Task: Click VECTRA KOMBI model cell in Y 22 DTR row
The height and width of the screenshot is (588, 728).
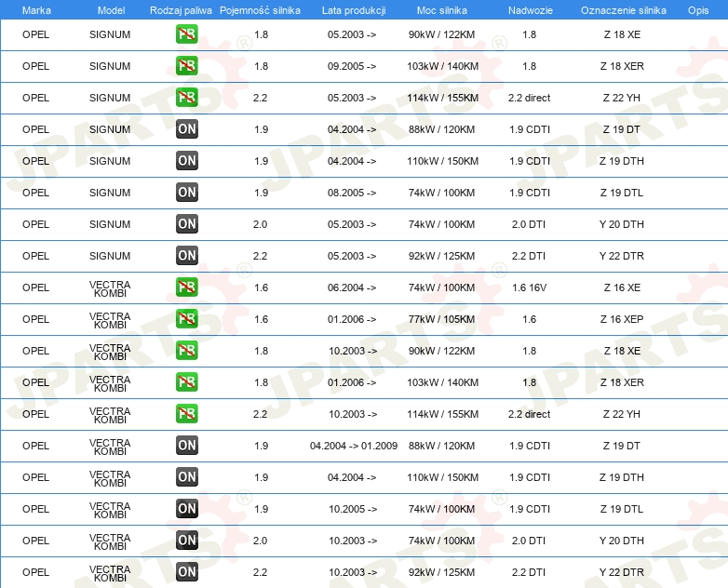Action: [x=110, y=573]
